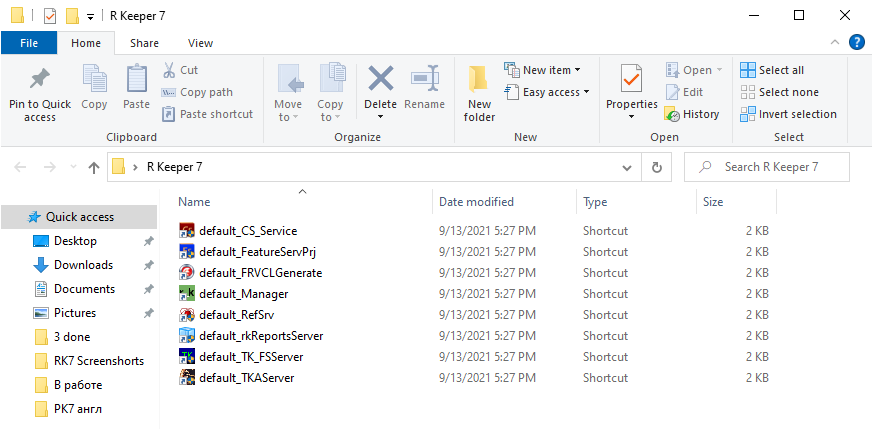Click the Pin to Quick access icon
This screenshot has height=429, width=872.
click(x=39, y=79)
